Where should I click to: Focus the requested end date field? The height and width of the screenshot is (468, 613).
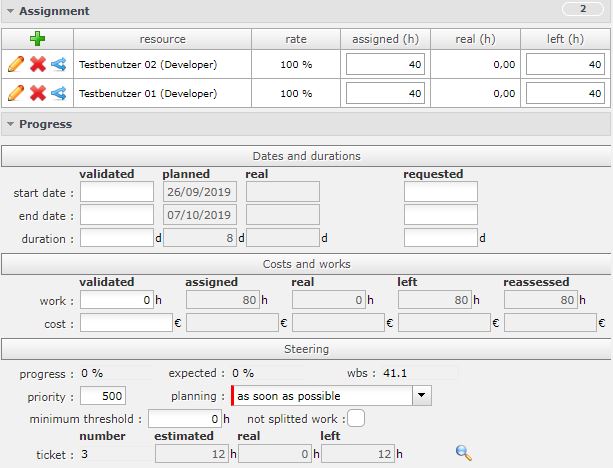point(440,215)
